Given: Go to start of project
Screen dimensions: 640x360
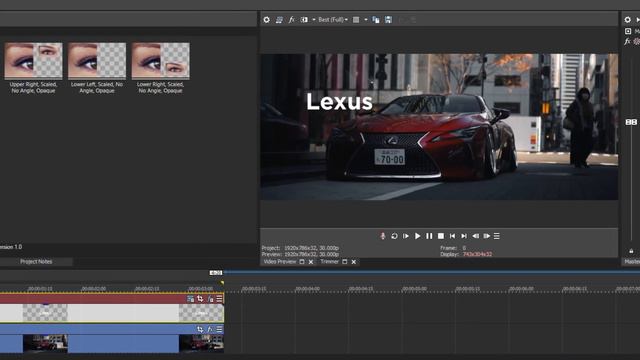Looking at the screenshot, I should coord(452,236).
